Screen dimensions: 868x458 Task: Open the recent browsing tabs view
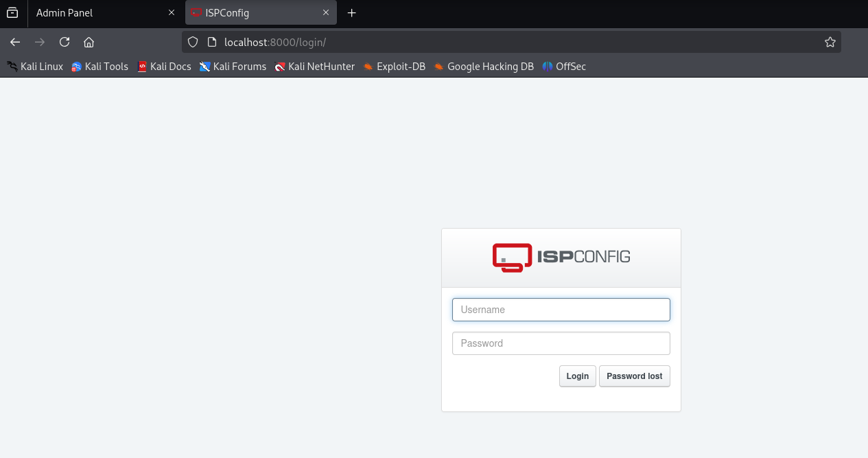pyautogui.click(x=12, y=13)
